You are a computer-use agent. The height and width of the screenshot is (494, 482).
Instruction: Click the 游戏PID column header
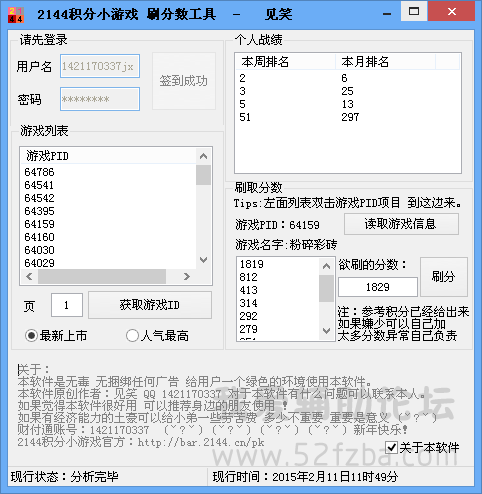[108, 156]
